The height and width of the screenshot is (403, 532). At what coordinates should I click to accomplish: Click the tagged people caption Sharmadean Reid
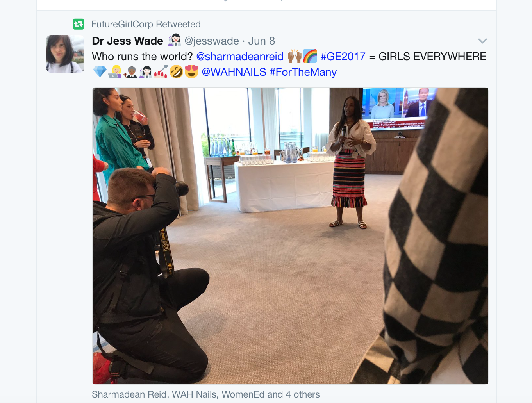pyautogui.click(x=129, y=394)
